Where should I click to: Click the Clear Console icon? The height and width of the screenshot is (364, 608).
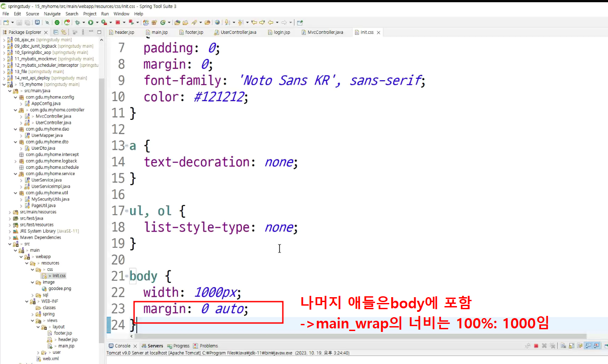[x=563, y=346]
